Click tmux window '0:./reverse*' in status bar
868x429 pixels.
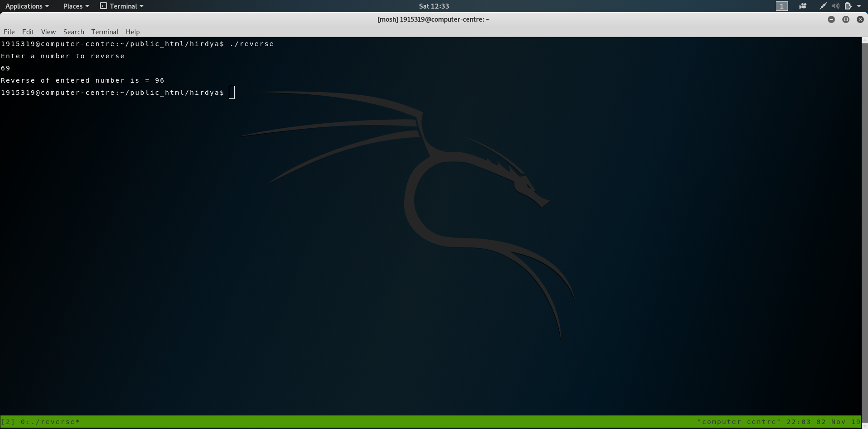[50, 422]
